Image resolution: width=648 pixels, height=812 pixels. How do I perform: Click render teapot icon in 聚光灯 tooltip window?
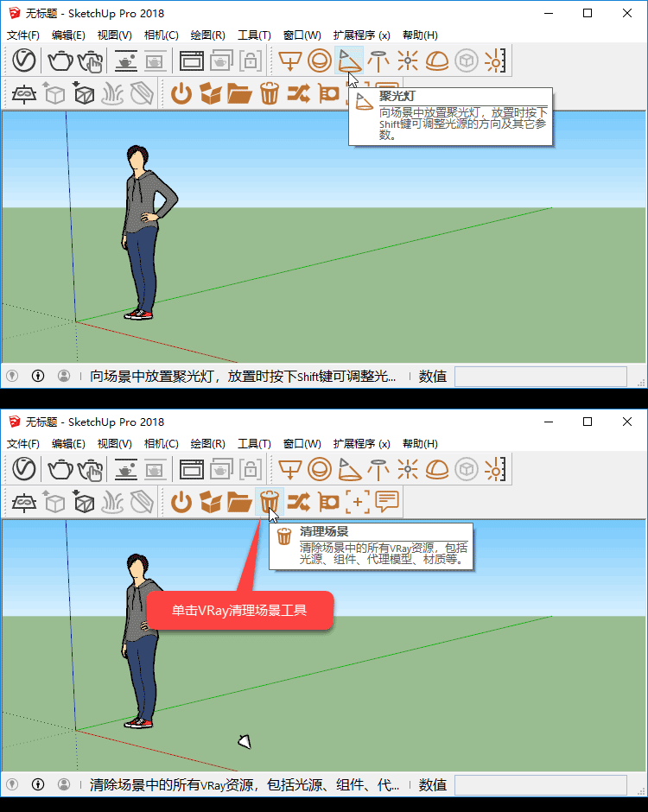60,60
